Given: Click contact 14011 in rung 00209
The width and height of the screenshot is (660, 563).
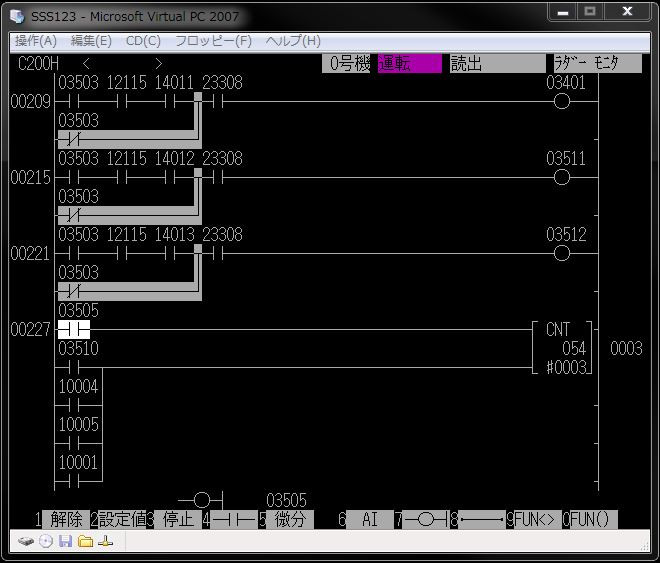Looking at the screenshot, I should pos(170,101).
